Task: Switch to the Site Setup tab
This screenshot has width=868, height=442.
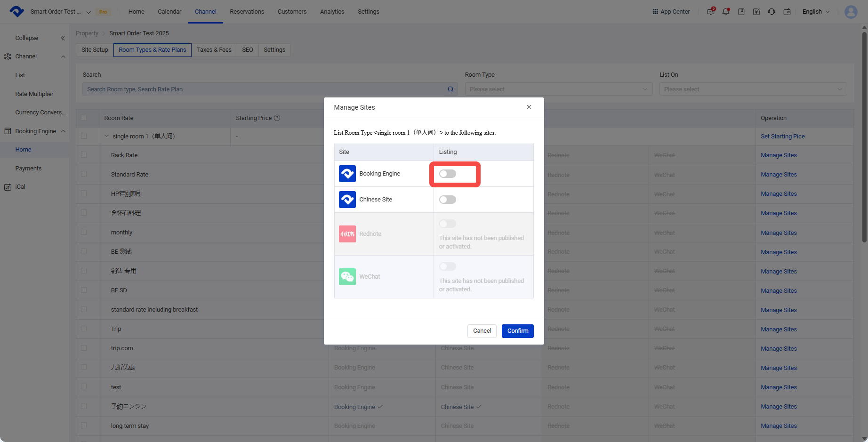Action: pos(95,50)
